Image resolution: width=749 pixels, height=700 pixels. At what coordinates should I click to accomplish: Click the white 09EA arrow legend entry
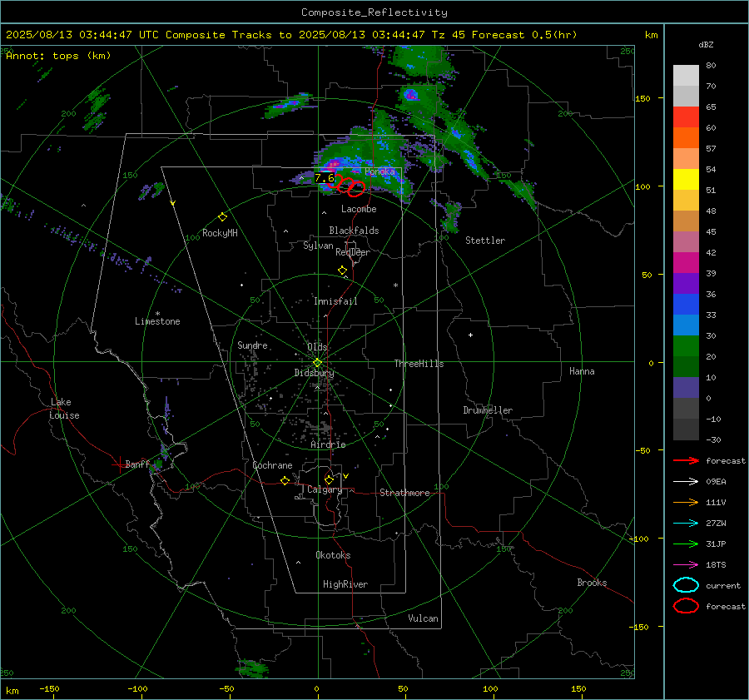[x=686, y=482]
